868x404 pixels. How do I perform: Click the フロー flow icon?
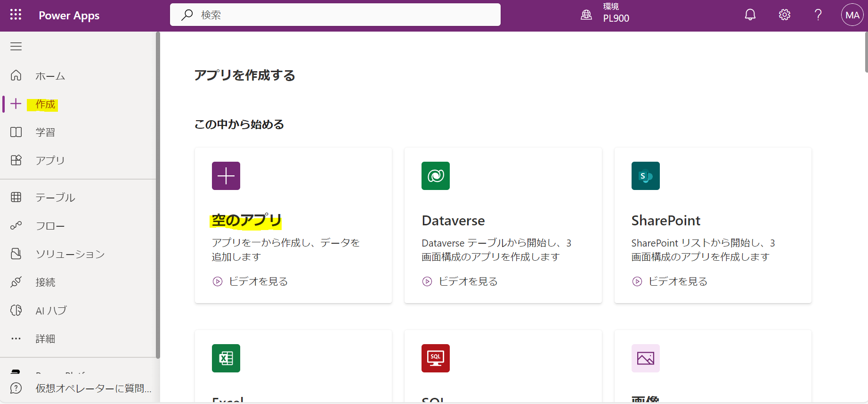point(16,226)
